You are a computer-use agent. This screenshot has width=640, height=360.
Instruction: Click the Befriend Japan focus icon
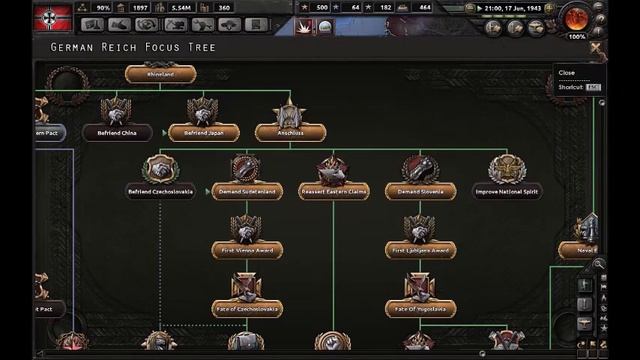click(x=202, y=110)
